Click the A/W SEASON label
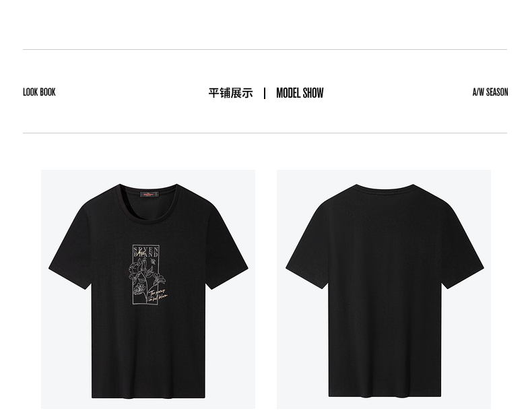 (490, 92)
